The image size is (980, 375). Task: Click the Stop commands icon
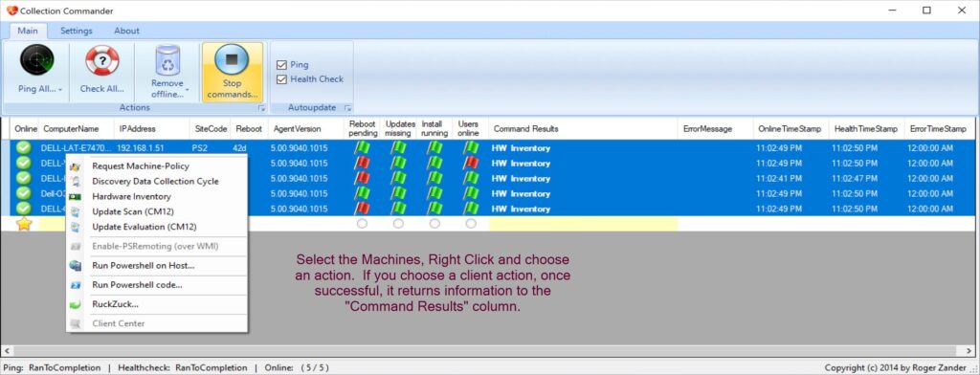232,60
